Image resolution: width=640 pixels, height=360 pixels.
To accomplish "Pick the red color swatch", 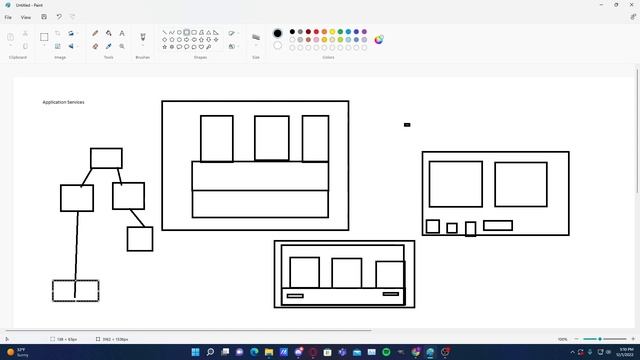I will [316, 32].
